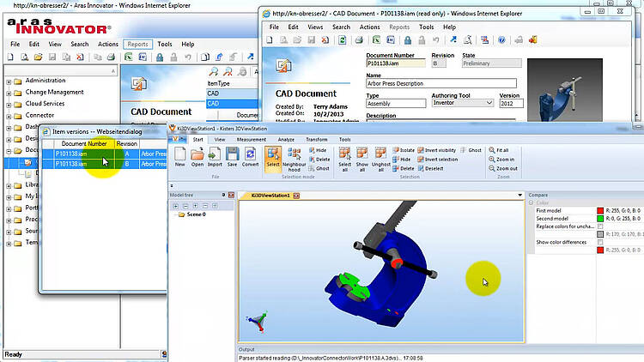This screenshot has height=362, width=644.
Task: Open the 3DViewStation application menu button
Action: click(x=178, y=139)
